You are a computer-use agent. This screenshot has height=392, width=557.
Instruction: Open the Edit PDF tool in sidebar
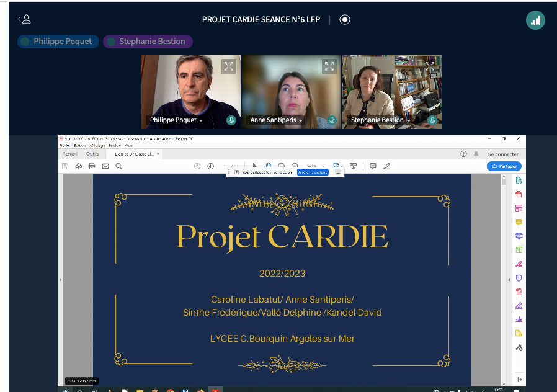(519, 208)
